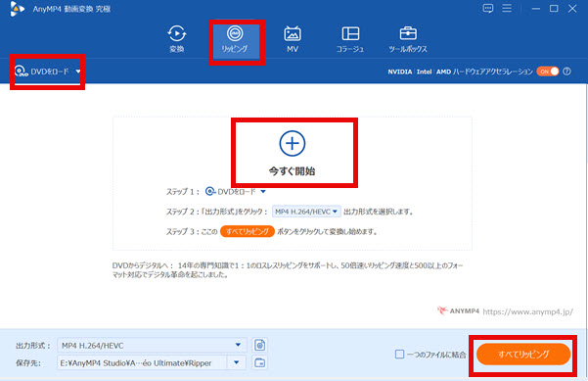The image size is (588, 381).
Task: Click the ステップ1 DVDをロード link
Action: (x=231, y=192)
